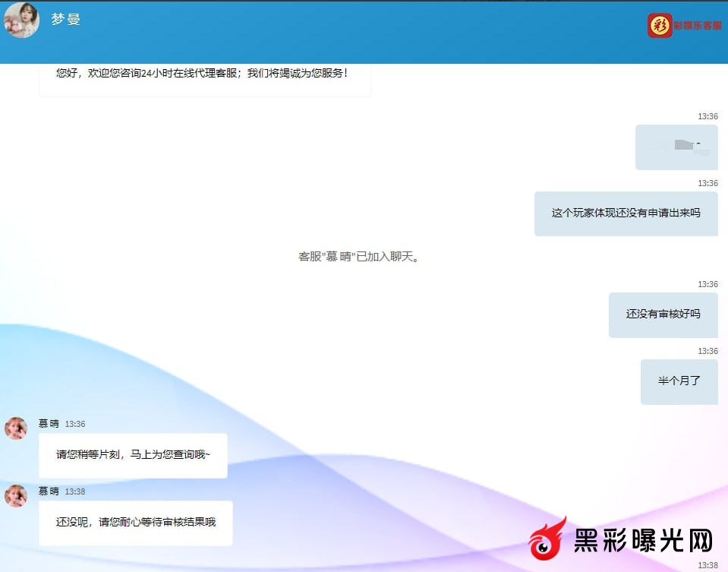Select the message 这个玩家体现还没有申请出来吗
Image resolution: width=728 pixels, height=572 pixels.
coord(626,213)
